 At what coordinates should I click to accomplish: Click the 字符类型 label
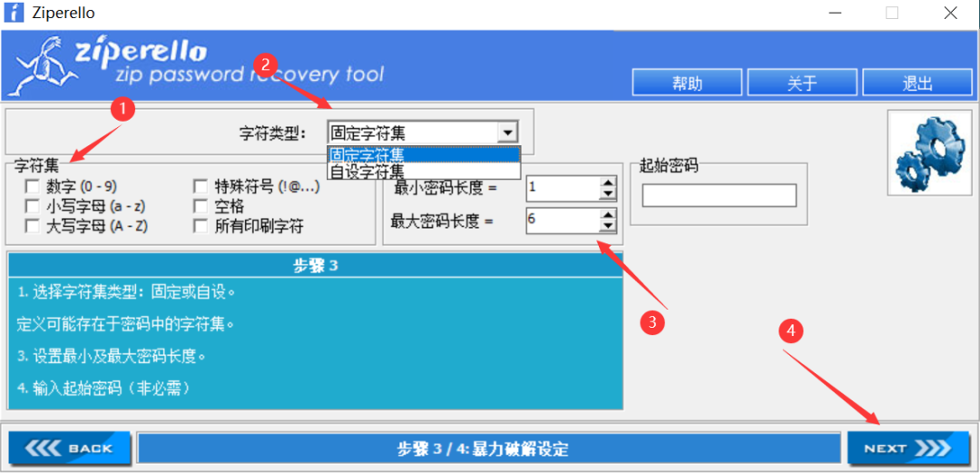(x=273, y=133)
